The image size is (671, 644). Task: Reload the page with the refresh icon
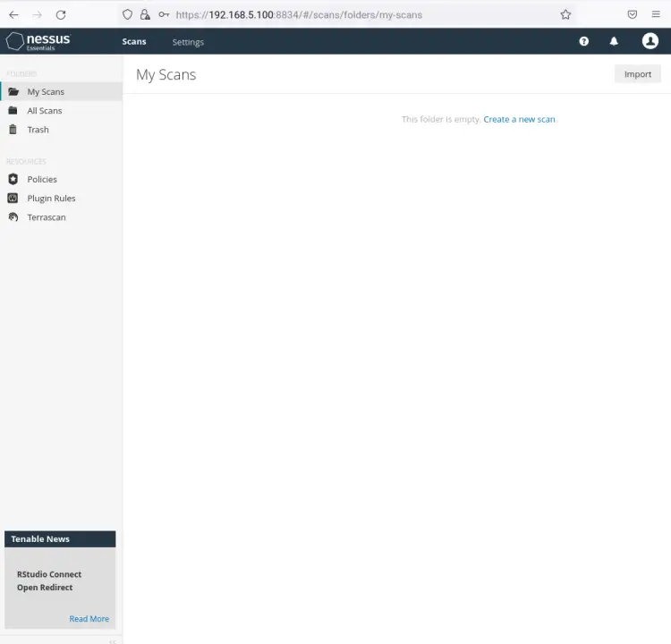(61, 14)
